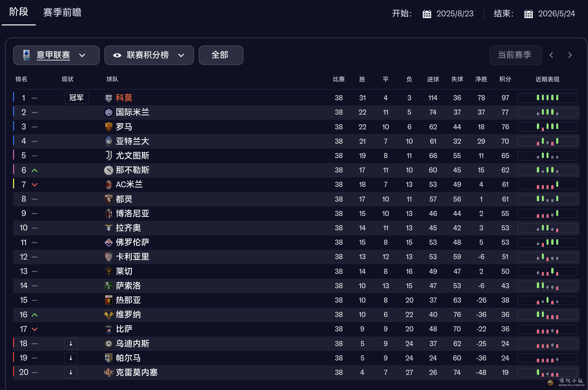Click relegation arrow icon for 乌迪内斯

[x=71, y=344]
